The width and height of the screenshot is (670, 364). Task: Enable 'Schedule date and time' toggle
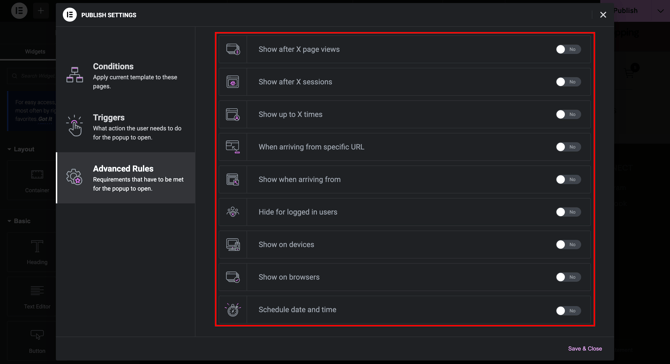click(x=568, y=311)
